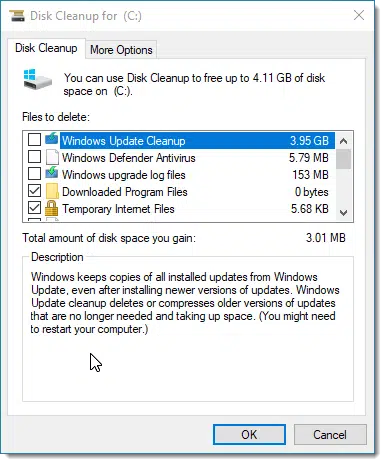Click the 'Total amount of disk space you gain' label
Image resolution: width=385 pixels, height=464 pixels.
coord(109,238)
